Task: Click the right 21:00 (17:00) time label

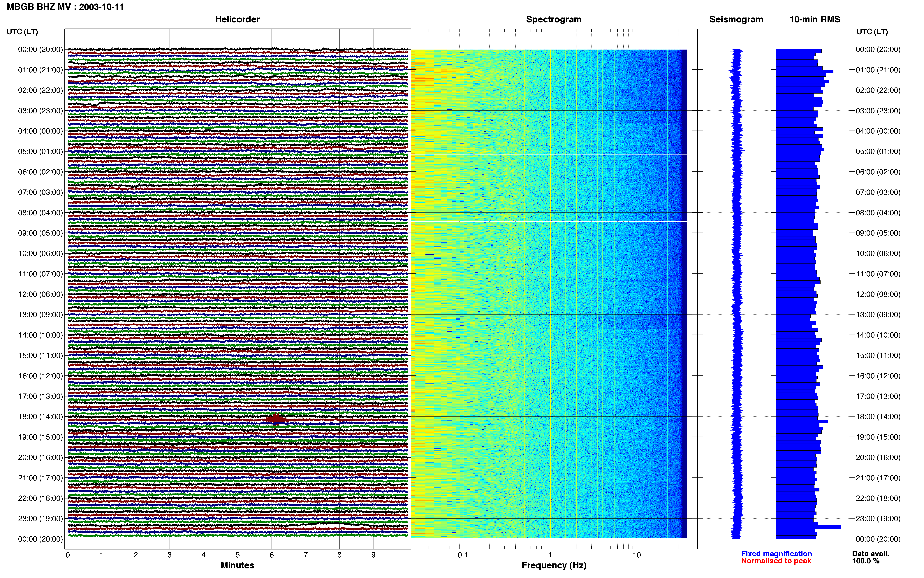Action: 878,478
